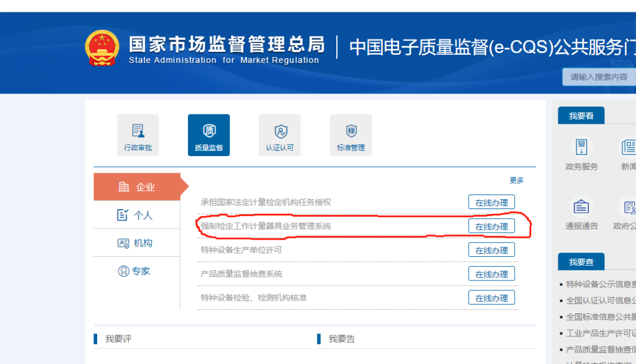
Task: Click 在线办理 for 产品质量监督抽查系统
Action: tap(491, 273)
